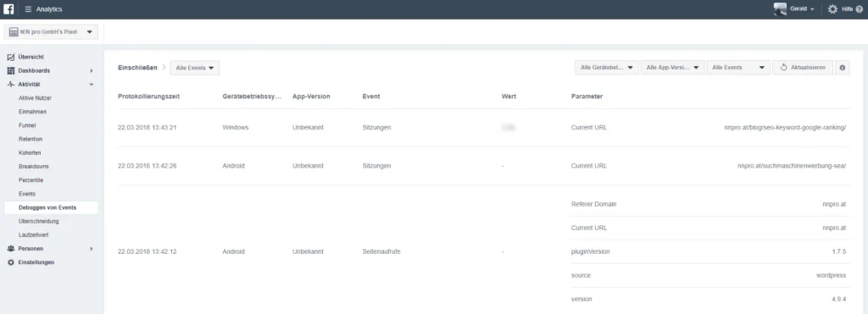Open the Gerald account dropdown

[x=802, y=9]
